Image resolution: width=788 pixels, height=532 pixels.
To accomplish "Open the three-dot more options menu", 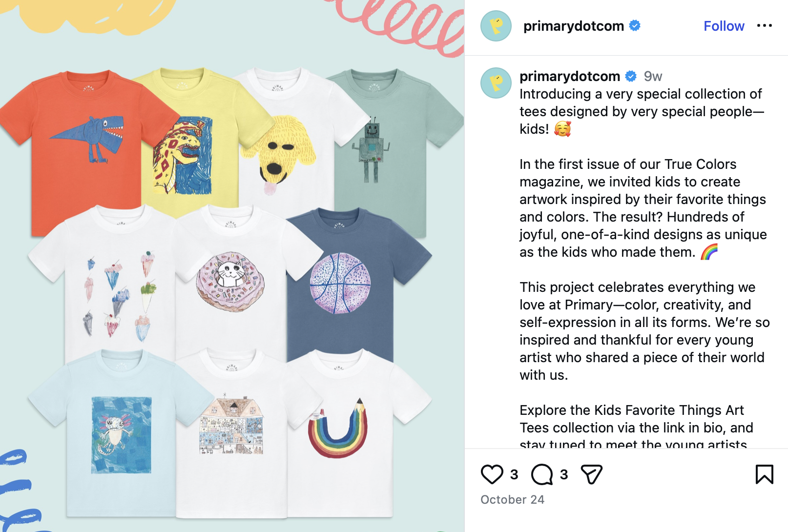I will (x=764, y=25).
